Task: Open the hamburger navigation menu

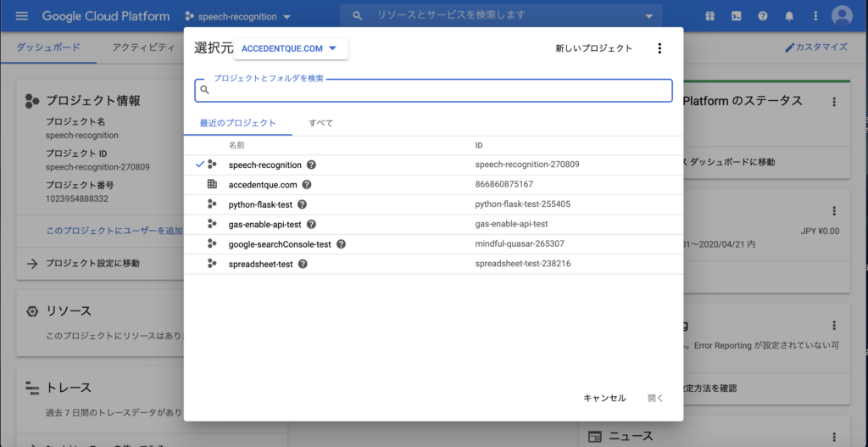Action: (22, 16)
